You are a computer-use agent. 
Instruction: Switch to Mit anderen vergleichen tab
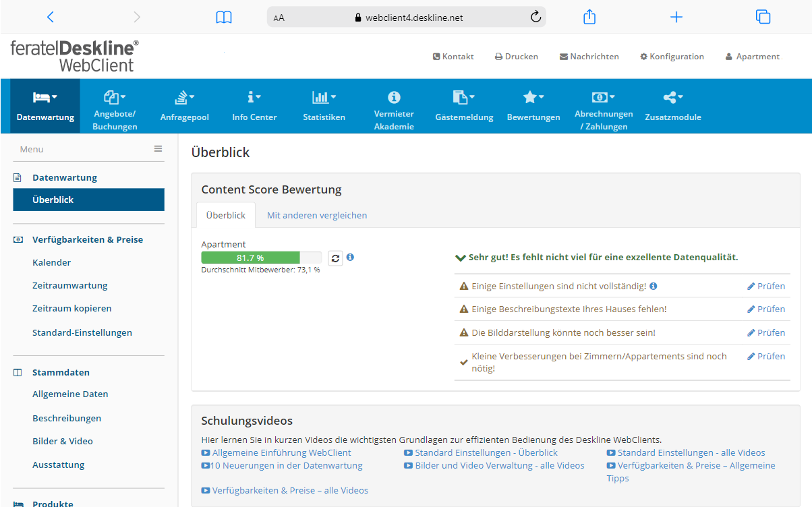click(317, 216)
